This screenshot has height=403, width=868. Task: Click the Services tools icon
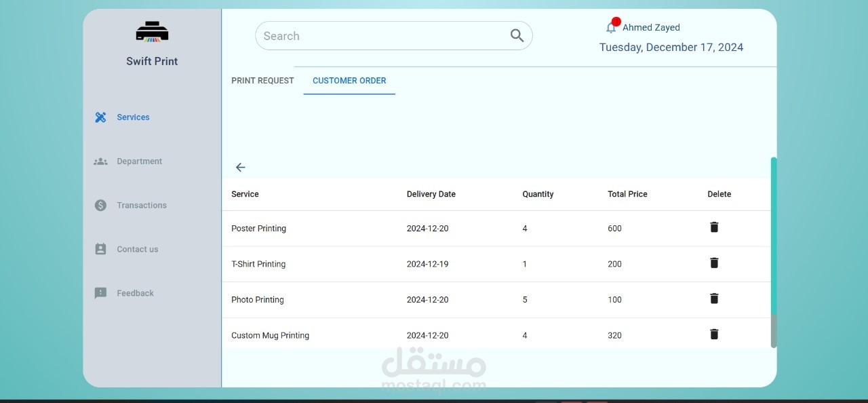coord(100,117)
